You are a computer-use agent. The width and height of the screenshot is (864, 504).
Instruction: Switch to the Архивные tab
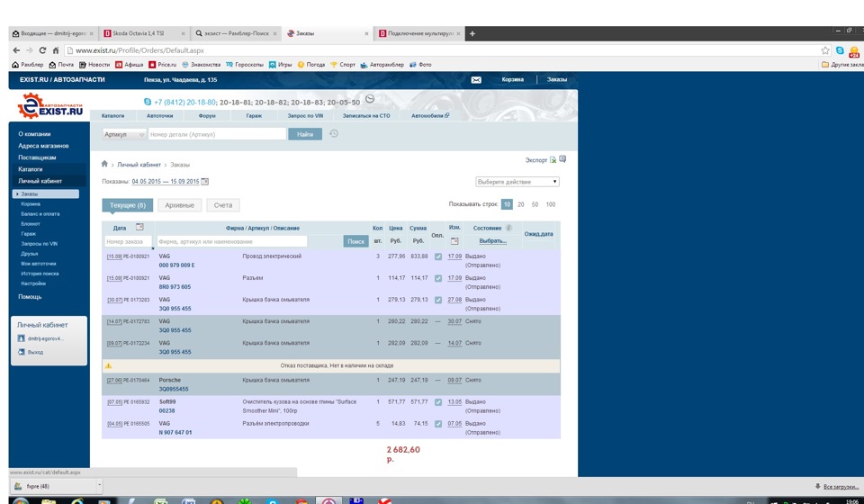click(180, 205)
